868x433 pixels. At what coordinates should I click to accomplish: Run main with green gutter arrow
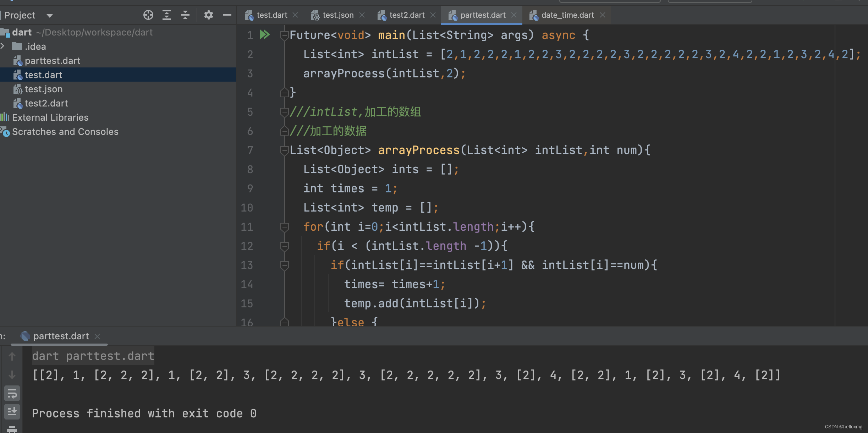point(265,35)
